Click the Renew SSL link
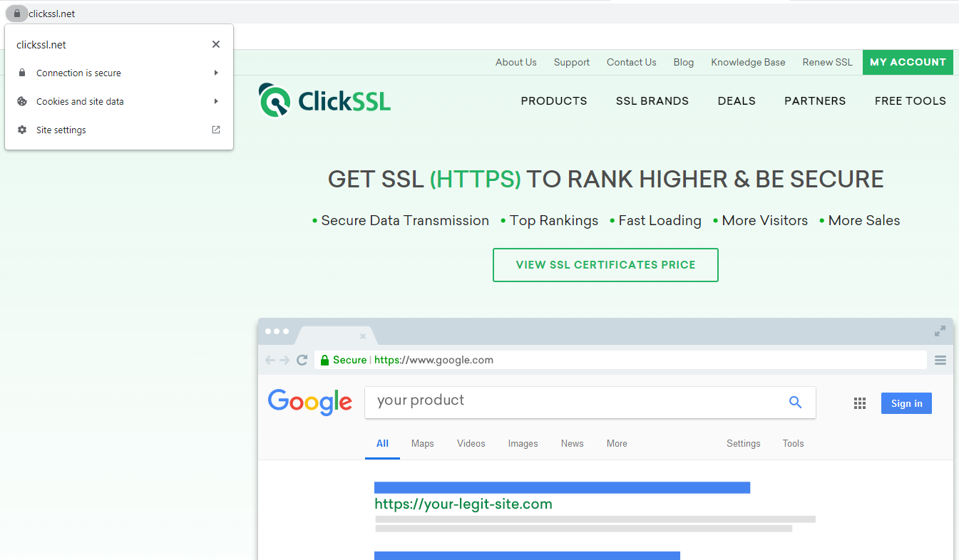The image size is (959, 560). click(x=828, y=62)
